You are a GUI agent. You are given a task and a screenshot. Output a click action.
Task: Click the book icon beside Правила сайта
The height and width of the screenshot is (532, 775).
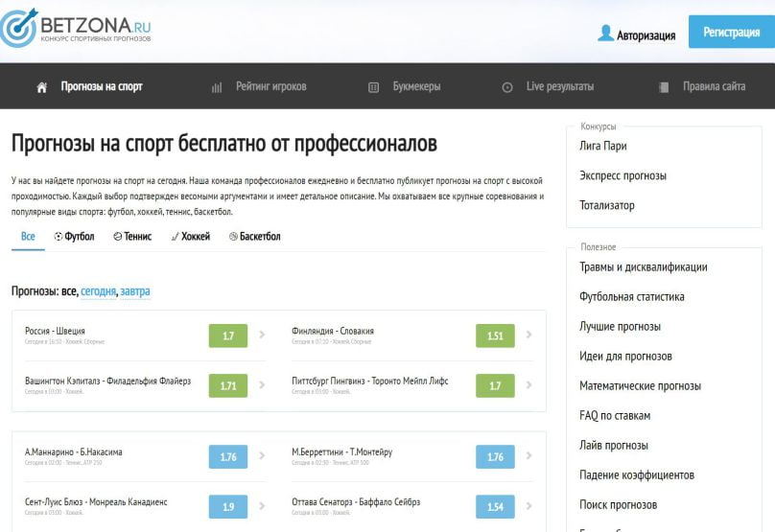(x=664, y=87)
